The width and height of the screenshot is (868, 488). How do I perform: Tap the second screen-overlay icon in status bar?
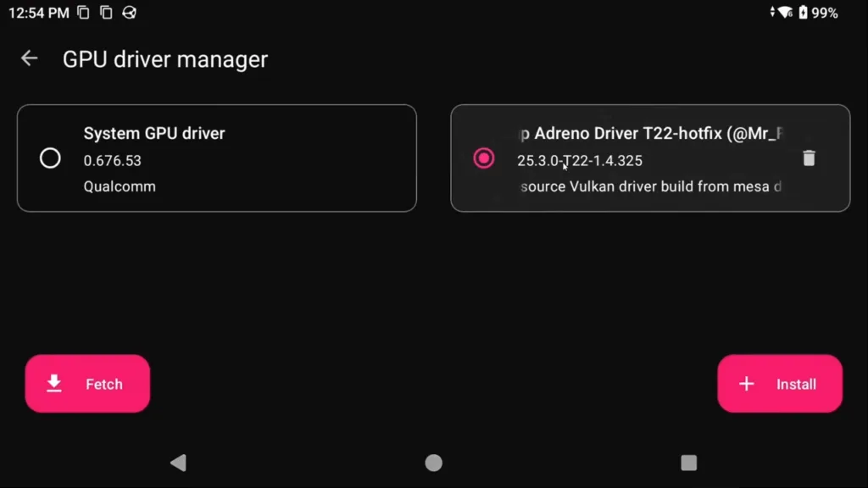pos(105,13)
